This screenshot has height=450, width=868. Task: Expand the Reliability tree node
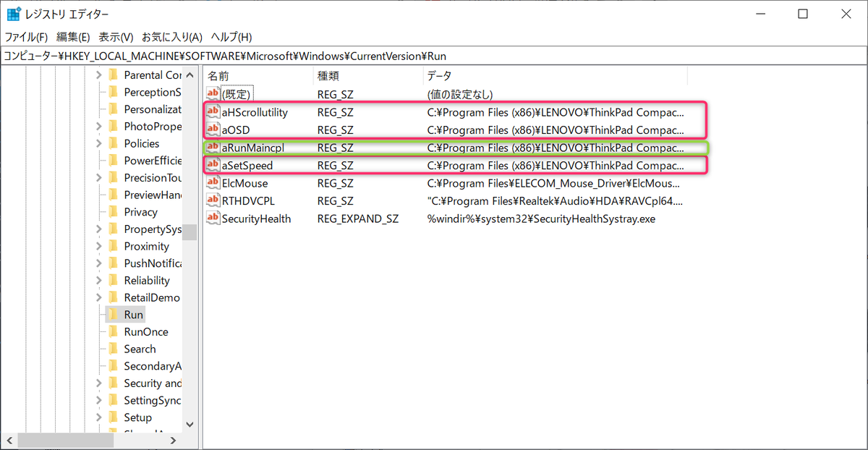(98, 281)
